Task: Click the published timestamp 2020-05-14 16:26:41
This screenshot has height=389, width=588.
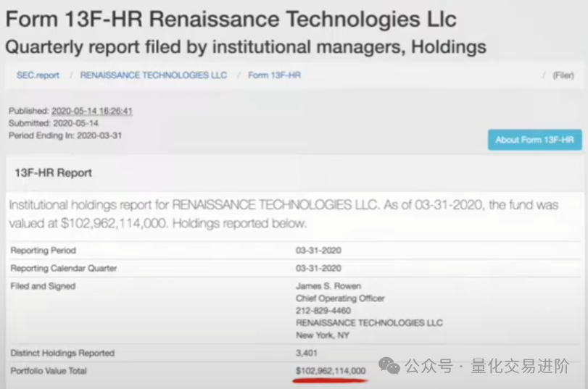Action: pyautogui.click(x=92, y=111)
